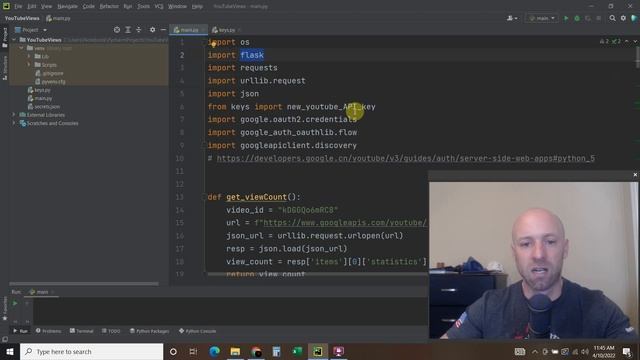Open the TODO tool window
The image size is (640, 360).
tap(111, 331)
